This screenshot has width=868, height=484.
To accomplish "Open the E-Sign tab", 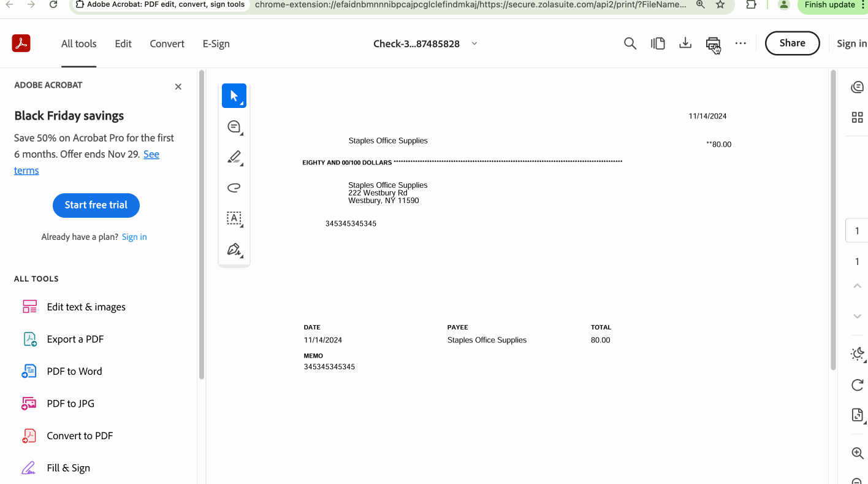I will click(x=216, y=44).
